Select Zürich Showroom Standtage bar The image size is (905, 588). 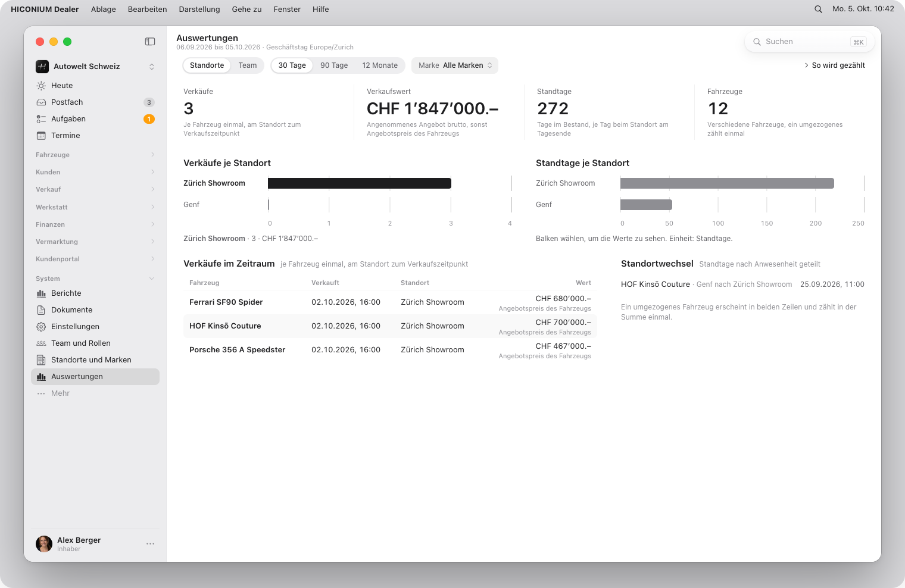coord(727,183)
